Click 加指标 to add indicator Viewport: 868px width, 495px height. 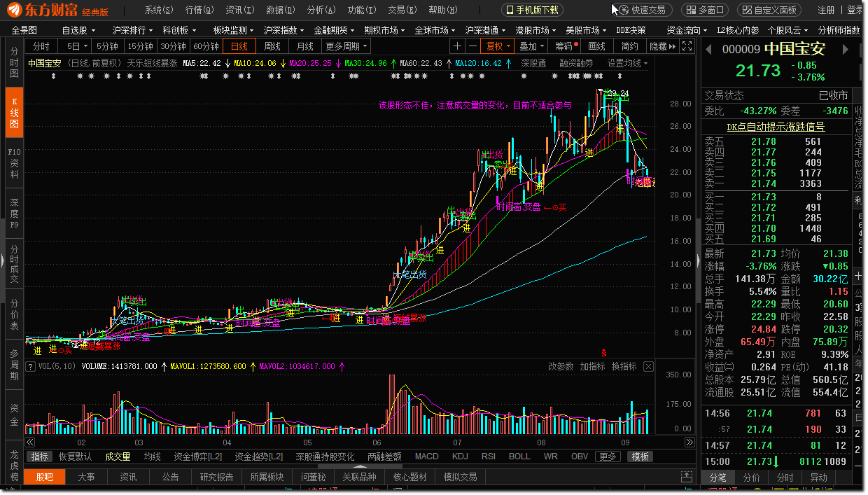(592, 366)
